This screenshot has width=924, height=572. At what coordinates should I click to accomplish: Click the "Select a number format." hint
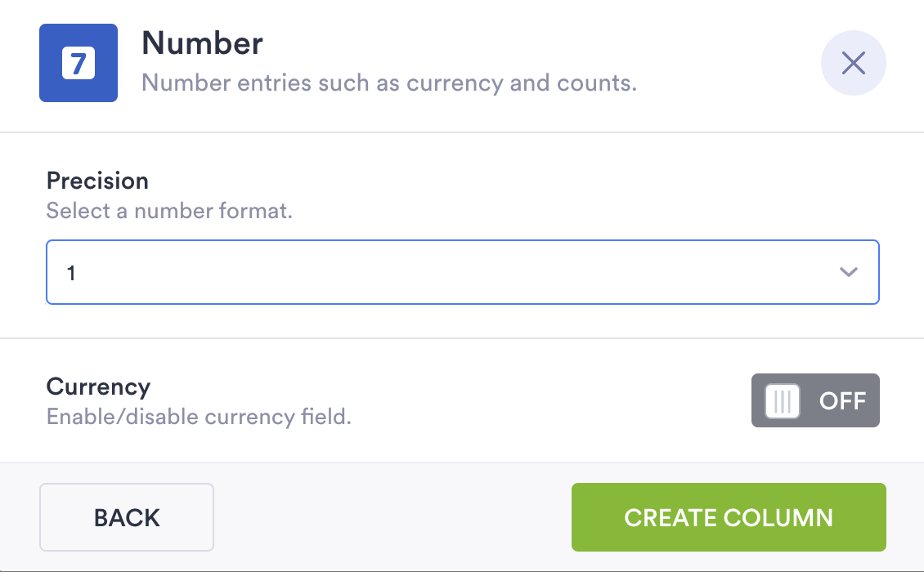click(x=169, y=211)
